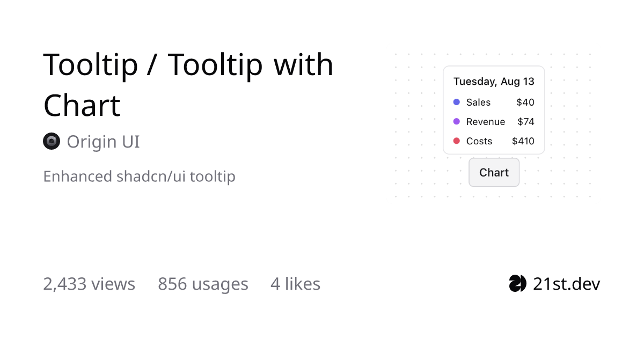
Task: Click the 2,433 views stat
Action: [x=89, y=284]
